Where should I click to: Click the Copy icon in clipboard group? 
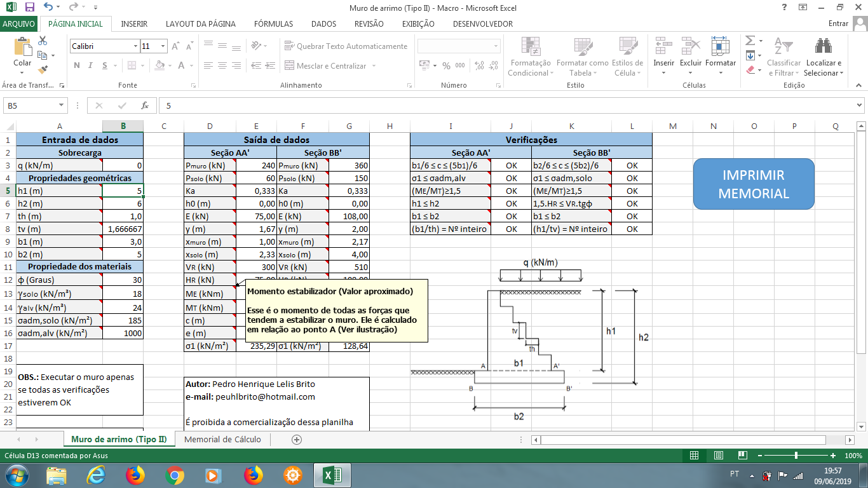(x=43, y=55)
